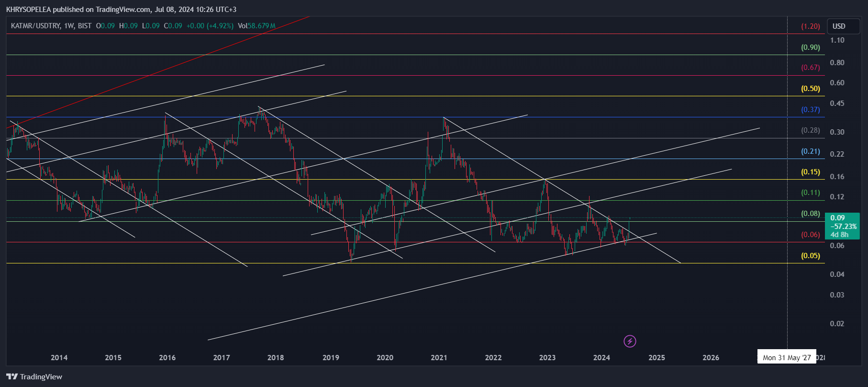Click the 2020 label on time axis
Image resolution: width=868 pixels, height=387 pixels.
(x=385, y=358)
